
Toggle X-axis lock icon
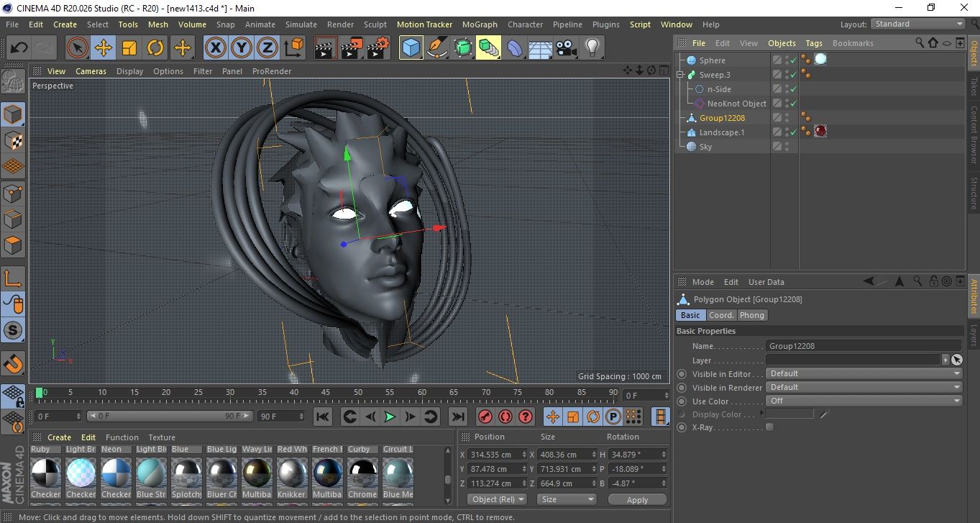coord(215,48)
